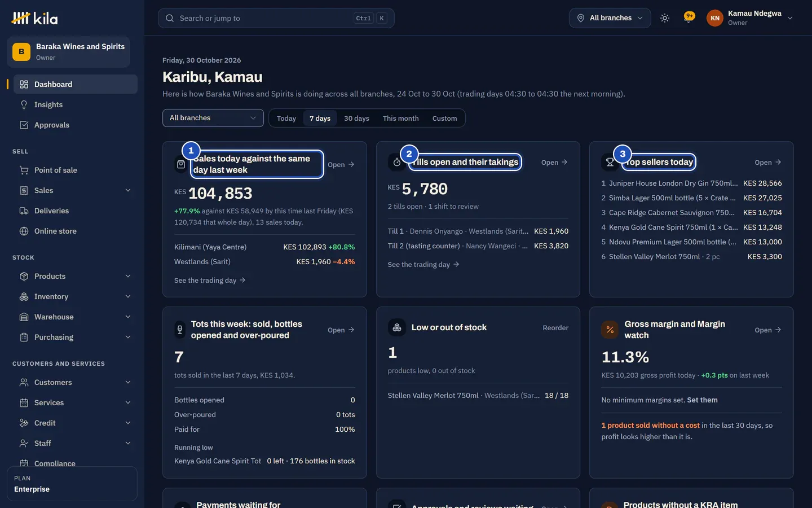Click the Set them margins link
812x508 pixels.
pos(703,400)
